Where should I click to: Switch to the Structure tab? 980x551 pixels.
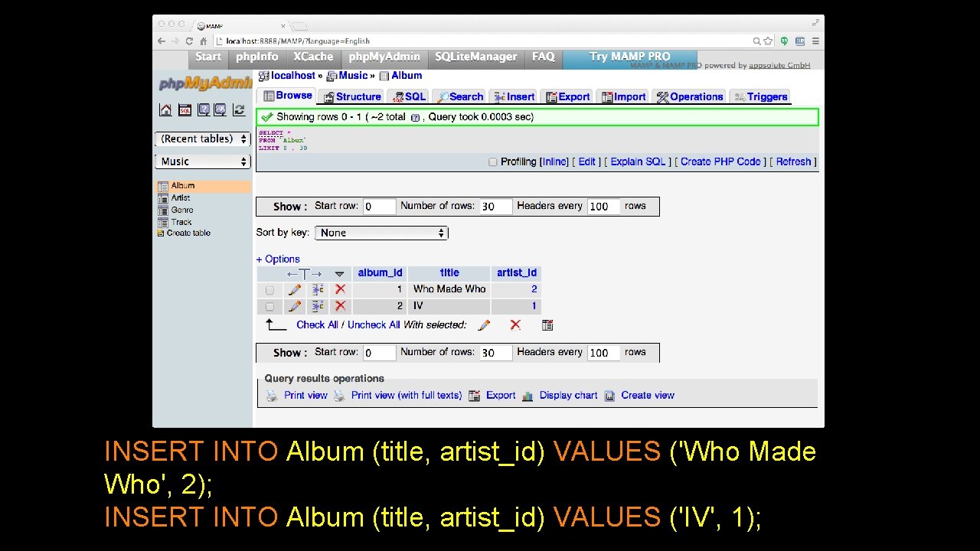click(352, 97)
